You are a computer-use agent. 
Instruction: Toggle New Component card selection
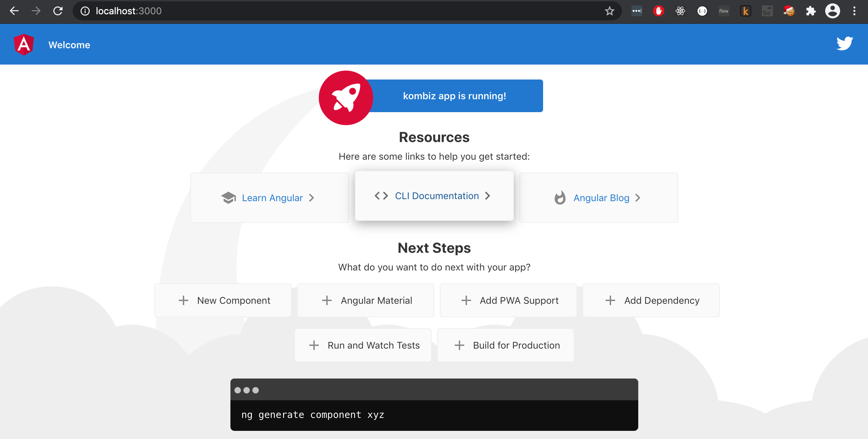[x=222, y=300]
